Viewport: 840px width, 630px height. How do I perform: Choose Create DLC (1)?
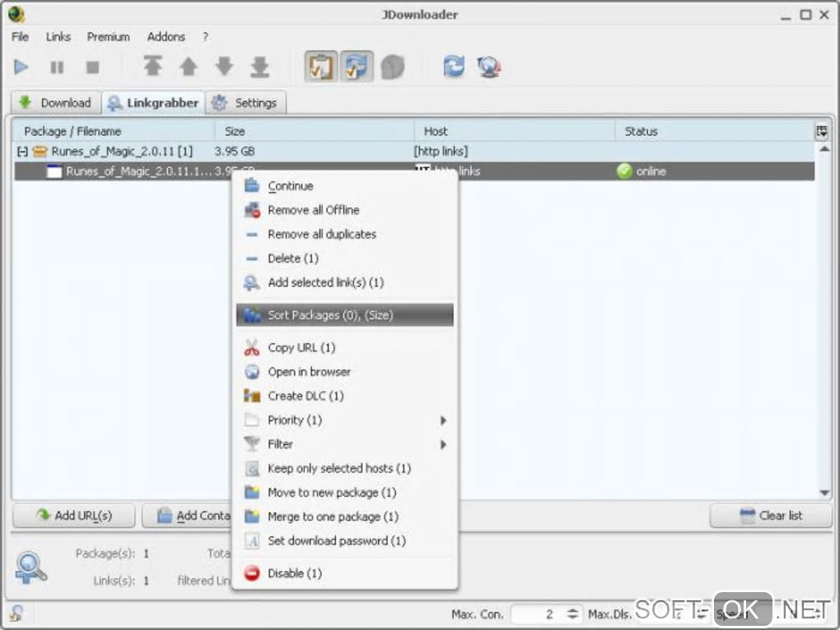tap(344, 396)
